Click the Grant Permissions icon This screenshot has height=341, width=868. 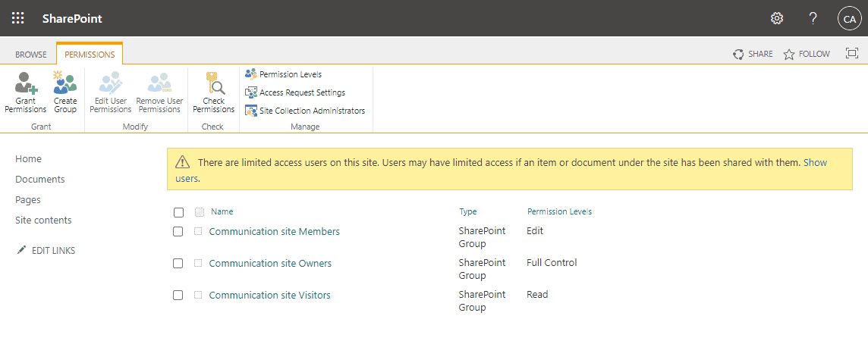coord(26,83)
